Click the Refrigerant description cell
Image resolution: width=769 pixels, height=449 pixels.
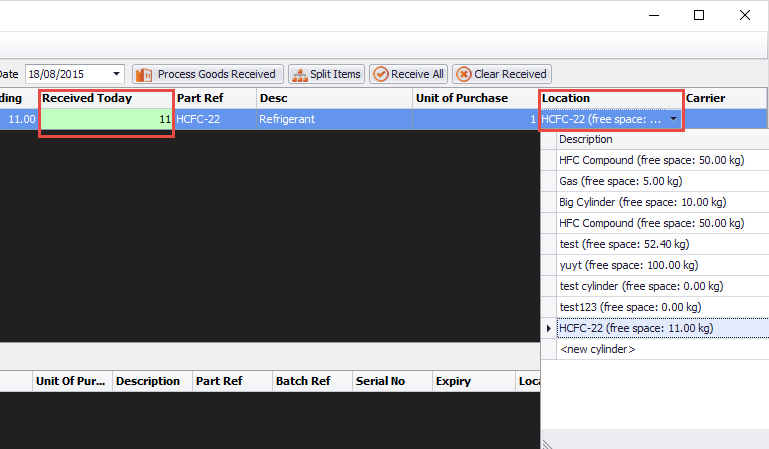[x=333, y=119]
